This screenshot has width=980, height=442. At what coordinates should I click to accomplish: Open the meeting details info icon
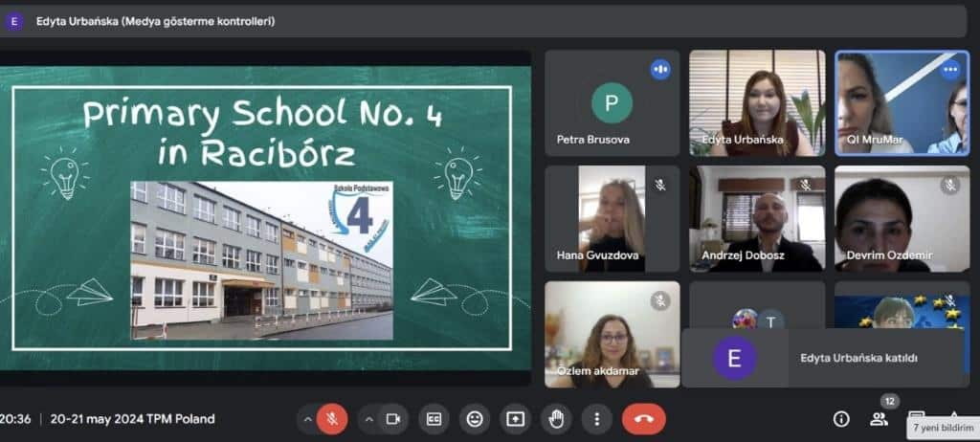pyautogui.click(x=841, y=419)
